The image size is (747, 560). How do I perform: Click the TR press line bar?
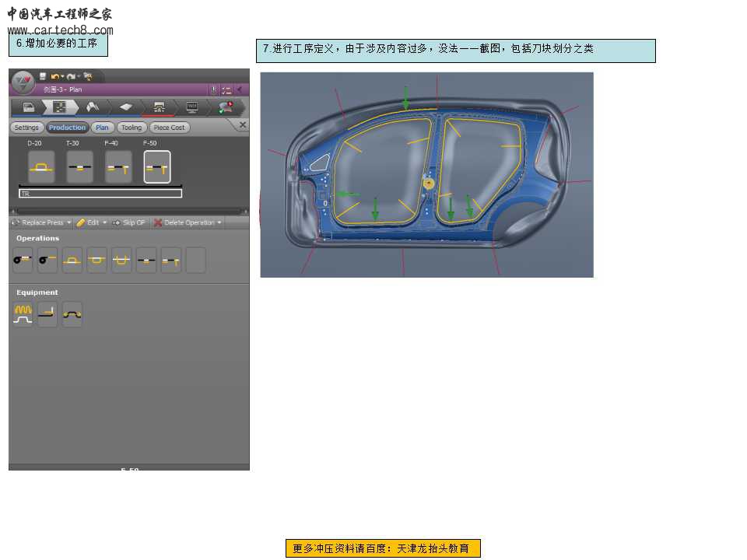(x=100, y=194)
